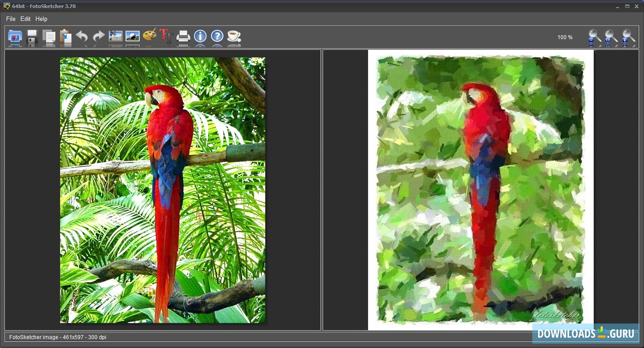Save the image using the floppy disk icon
644x348 pixels.
click(x=32, y=36)
